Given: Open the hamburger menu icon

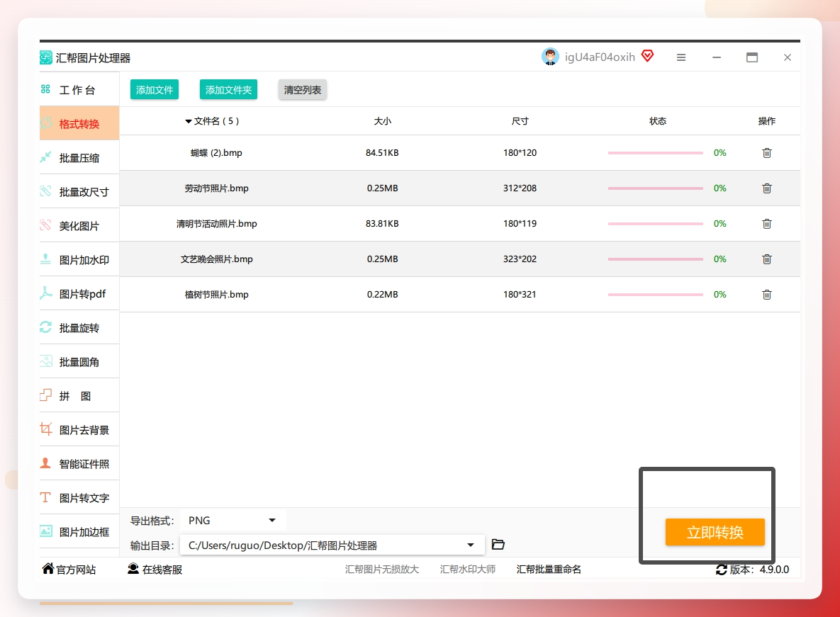Looking at the screenshot, I should point(681,57).
